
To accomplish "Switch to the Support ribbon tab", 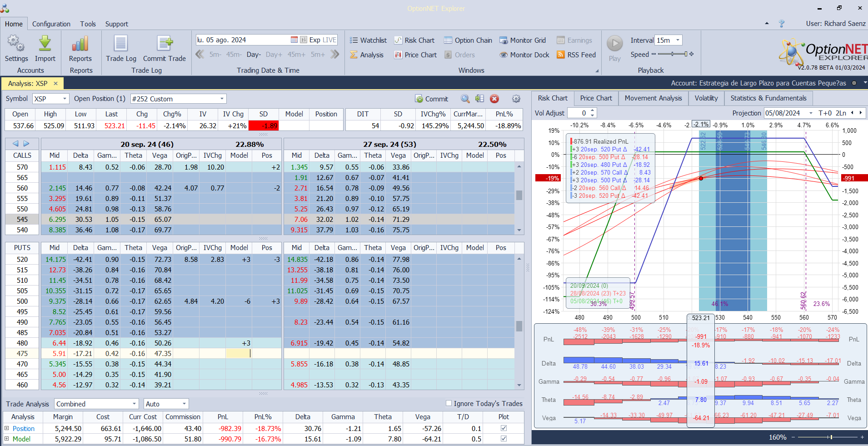I will (117, 24).
